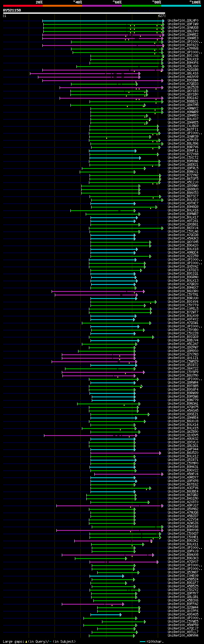Click on UniRef100_A2Z259 entry
The width and height of the screenshot is (204, 644).
183,256
